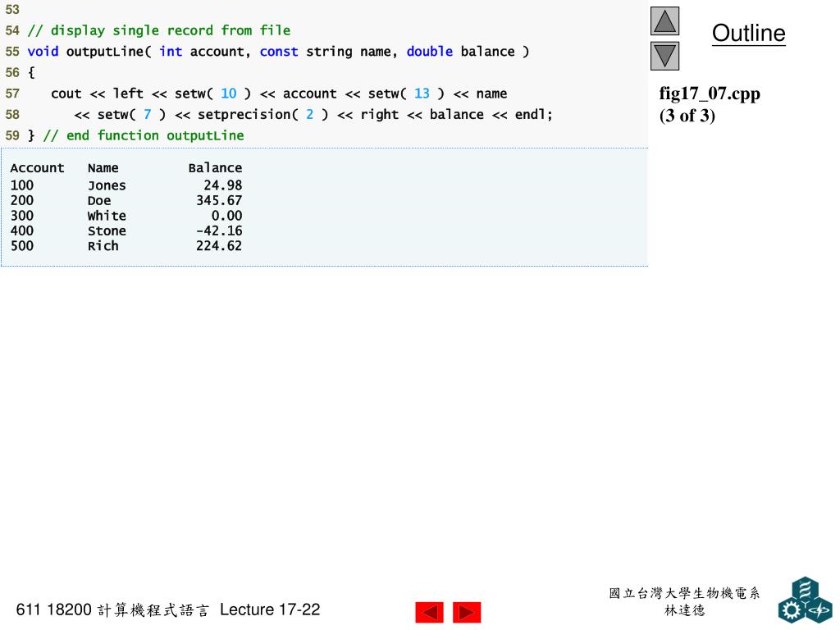Click the Balance column header

(215, 168)
